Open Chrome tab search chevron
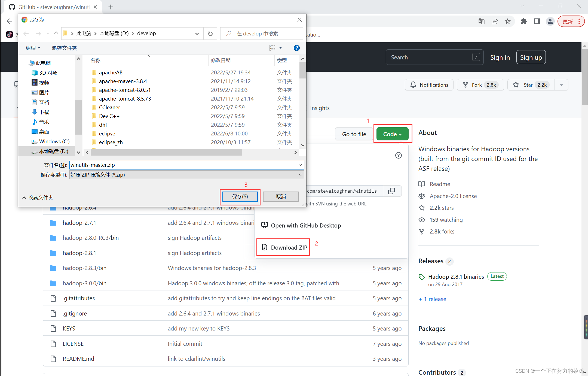This screenshot has width=588, height=376. click(x=522, y=6)
